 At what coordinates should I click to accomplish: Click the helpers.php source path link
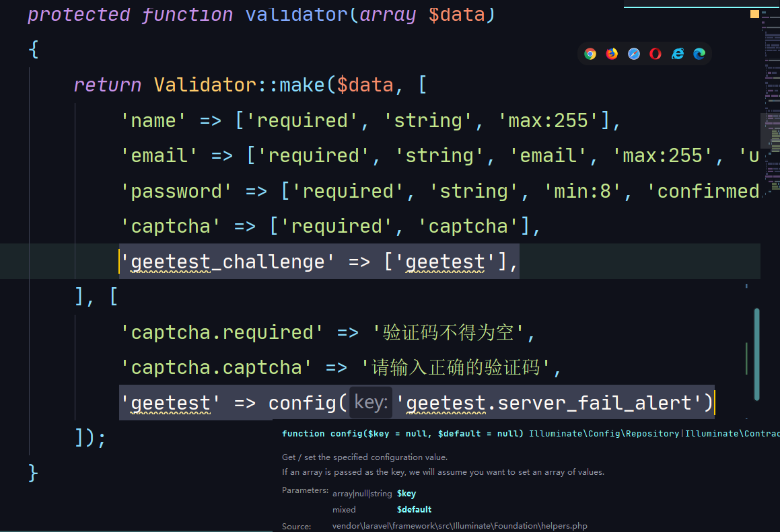[460, 525]
